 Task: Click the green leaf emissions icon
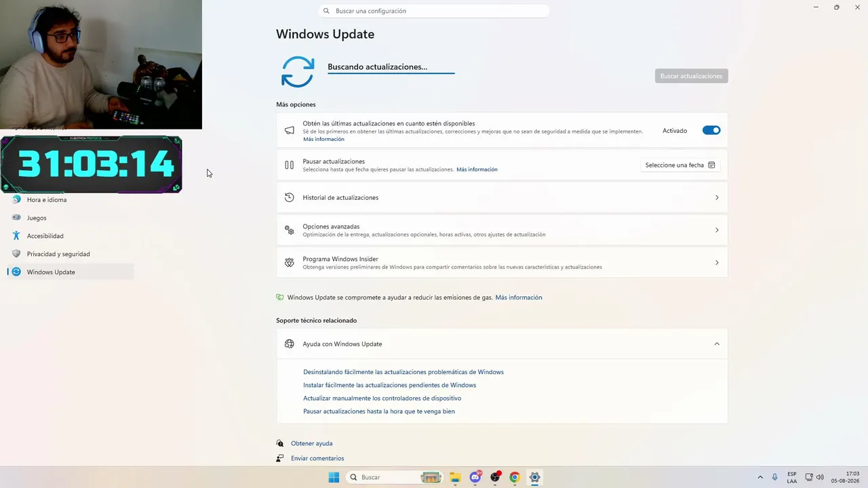(x=280, y=297)
